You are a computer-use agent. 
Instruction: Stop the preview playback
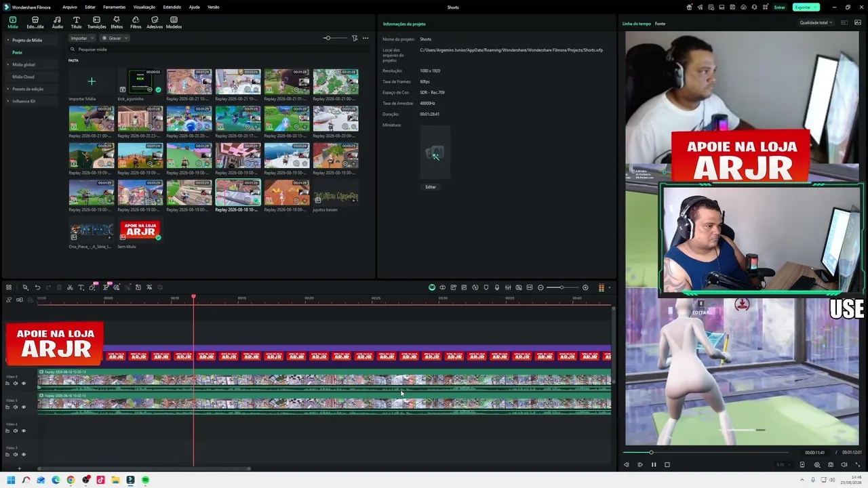click(667, 465)
